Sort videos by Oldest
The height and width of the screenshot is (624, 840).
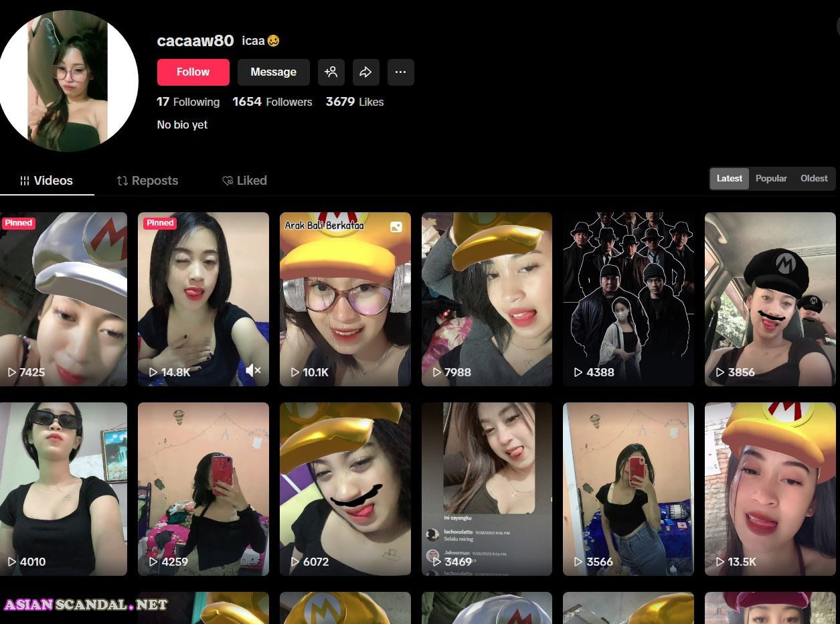click(814, 179)
